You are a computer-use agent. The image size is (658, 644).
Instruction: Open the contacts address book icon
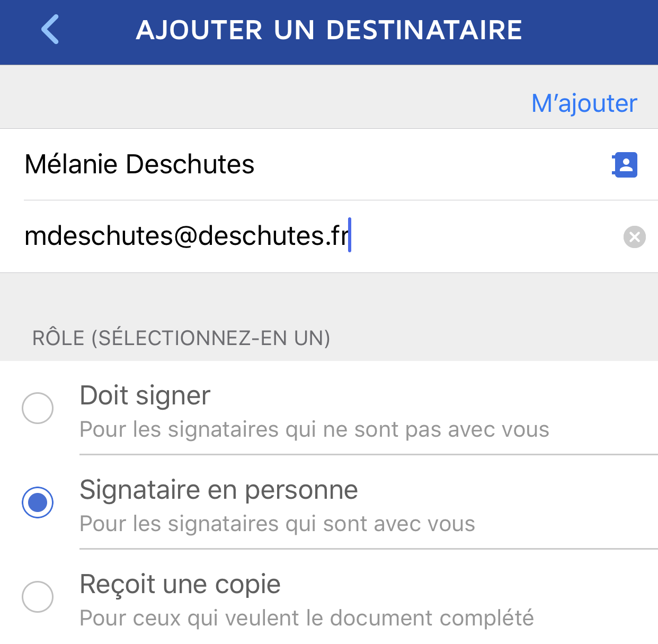tap(625, 165)
